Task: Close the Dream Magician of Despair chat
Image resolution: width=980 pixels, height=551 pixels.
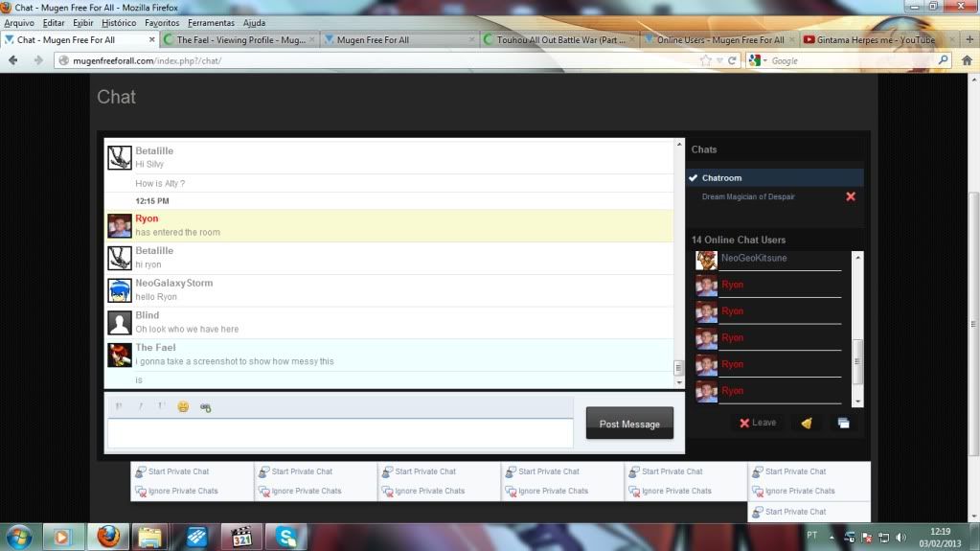Action: click(851, 196)
